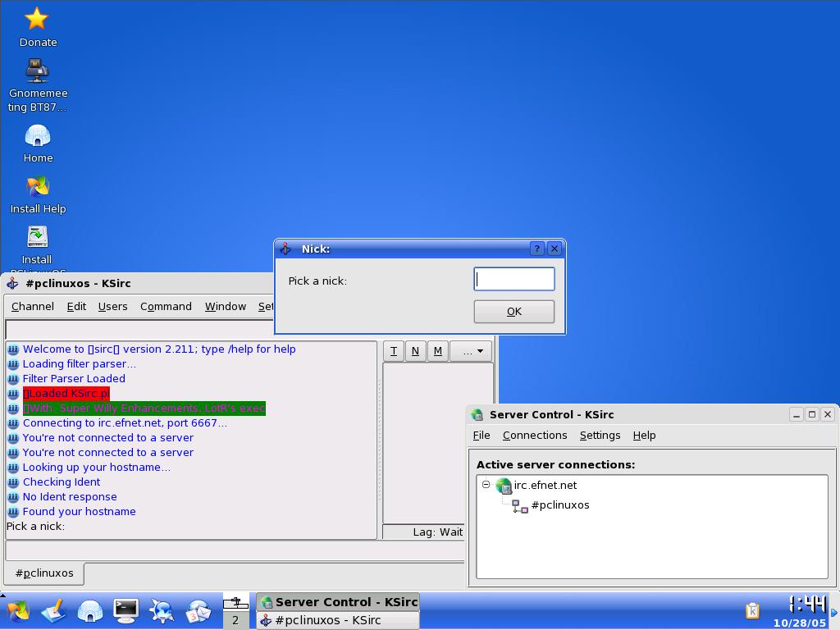Click info icon beside 'Checking Ident' line

point(13,482)
